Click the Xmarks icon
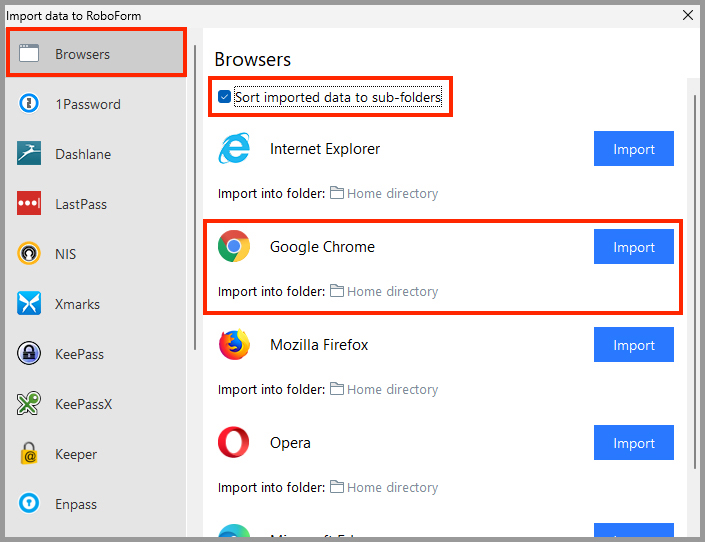This screenshot has height=542, width=705. (x=30, y=304)
